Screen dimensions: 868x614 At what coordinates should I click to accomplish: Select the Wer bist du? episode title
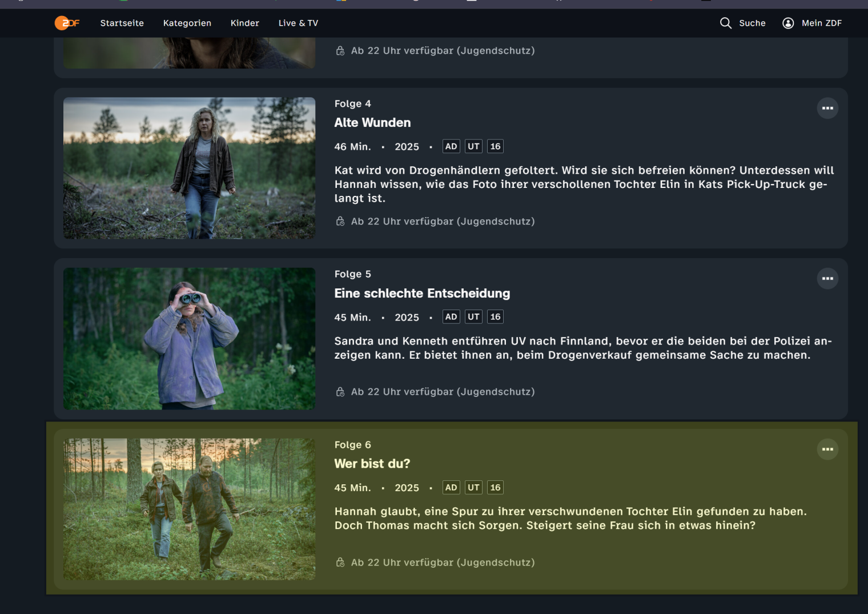[372, 464]
